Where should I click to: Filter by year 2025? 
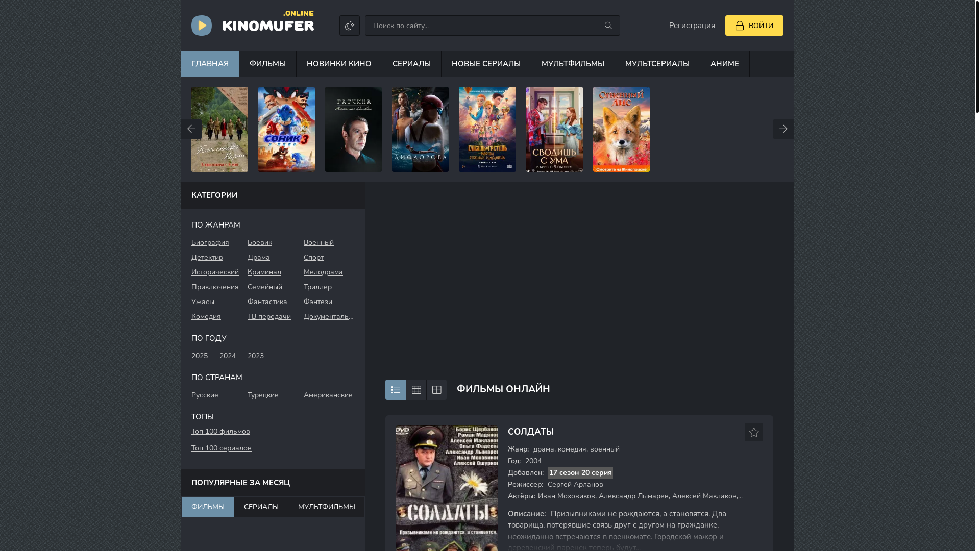point(200,356)
